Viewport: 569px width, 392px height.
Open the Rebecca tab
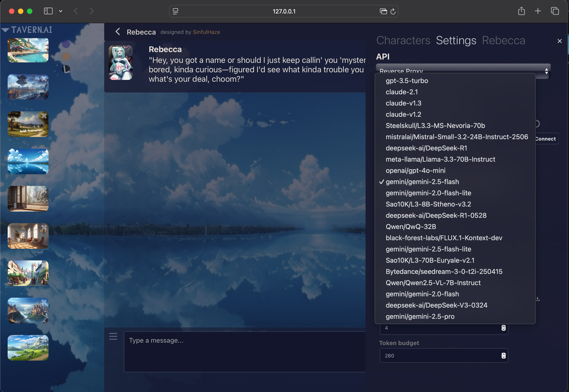click(x=504, y=40)
